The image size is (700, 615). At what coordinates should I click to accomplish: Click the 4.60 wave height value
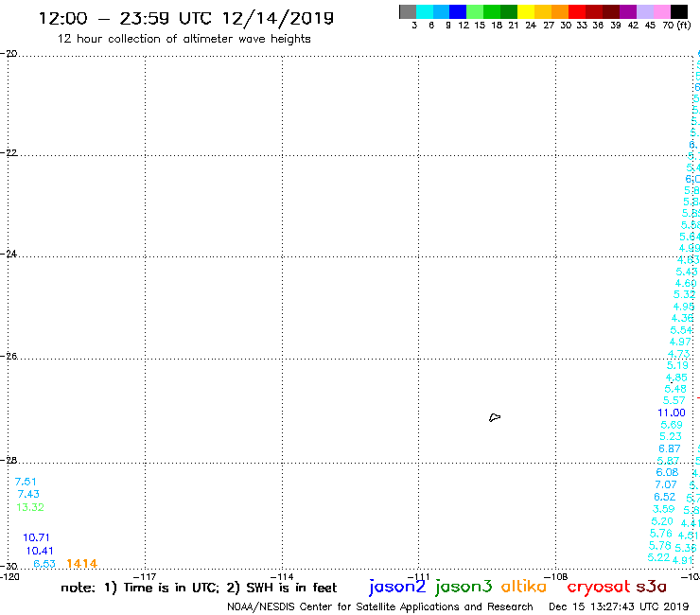point(686,283)
